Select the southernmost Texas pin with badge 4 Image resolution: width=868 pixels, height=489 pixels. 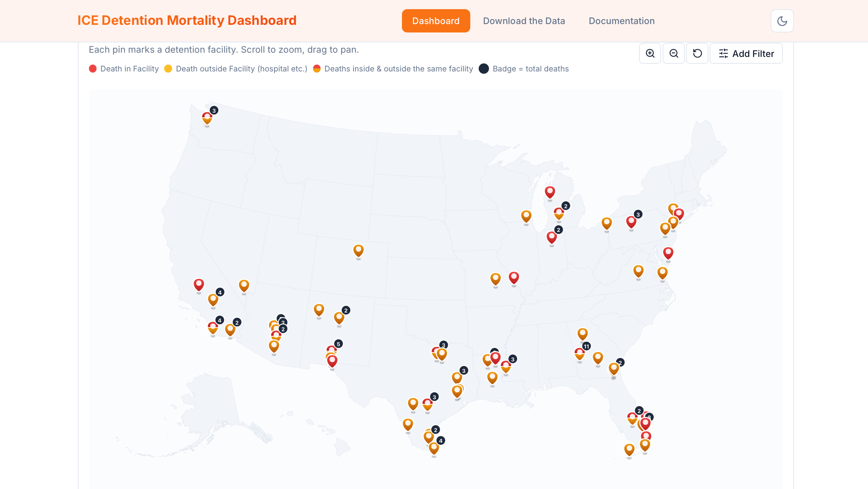pyautogui.click(x=434, y=448)
